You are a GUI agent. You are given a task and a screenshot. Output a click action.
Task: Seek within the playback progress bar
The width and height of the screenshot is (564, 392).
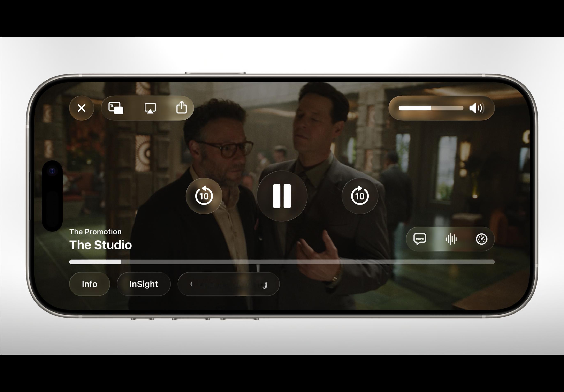coord(282,262)
